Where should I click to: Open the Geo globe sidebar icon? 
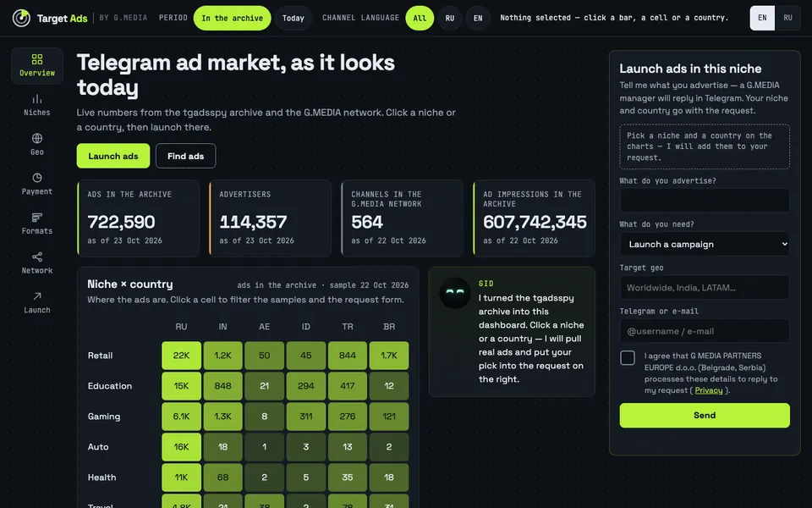[37, 138]
